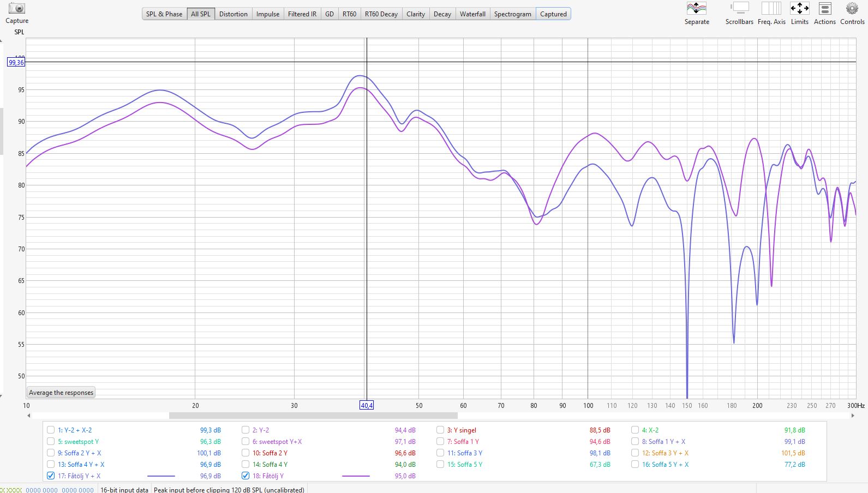Click the 67,3 dB value for Soffa 5 Y
The height and width of the screenshot is (493, 868).
click(600, 464)
